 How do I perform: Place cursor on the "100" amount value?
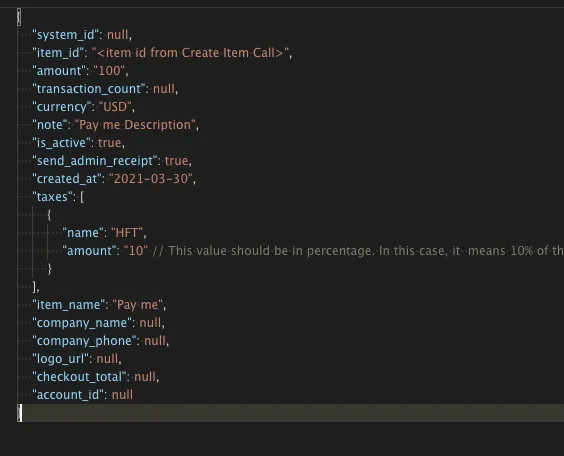tap(109, 71)
